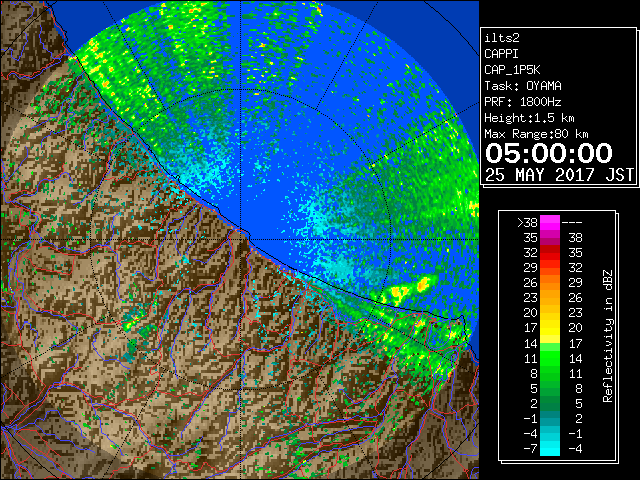Pick the magenta >38 dBZ color swatch

pos(550,223)
